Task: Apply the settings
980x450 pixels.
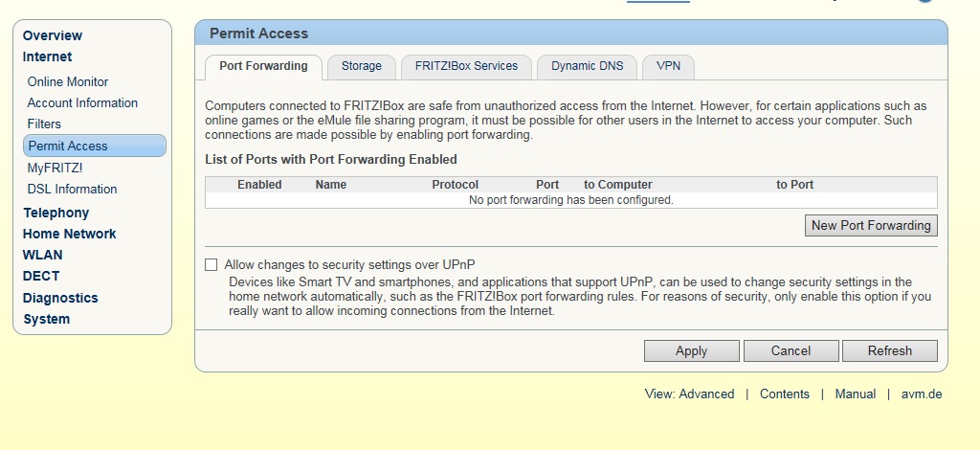Action: click(691, 350)
